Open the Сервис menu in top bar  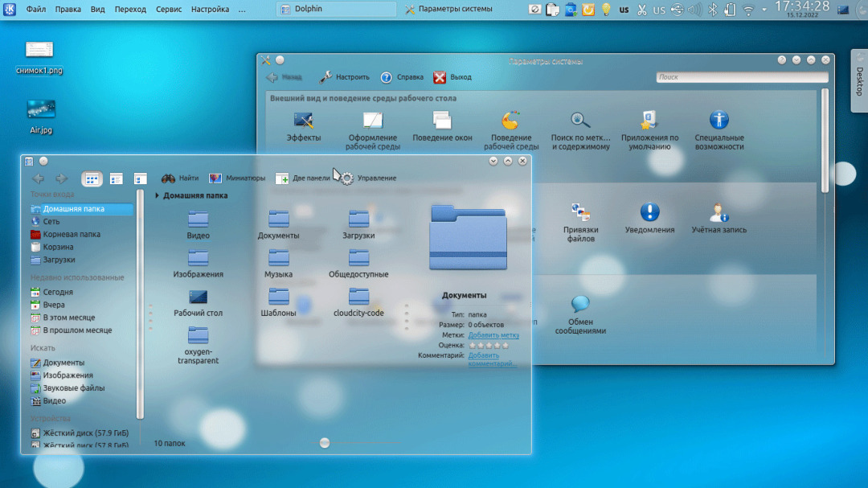[168, 10]
